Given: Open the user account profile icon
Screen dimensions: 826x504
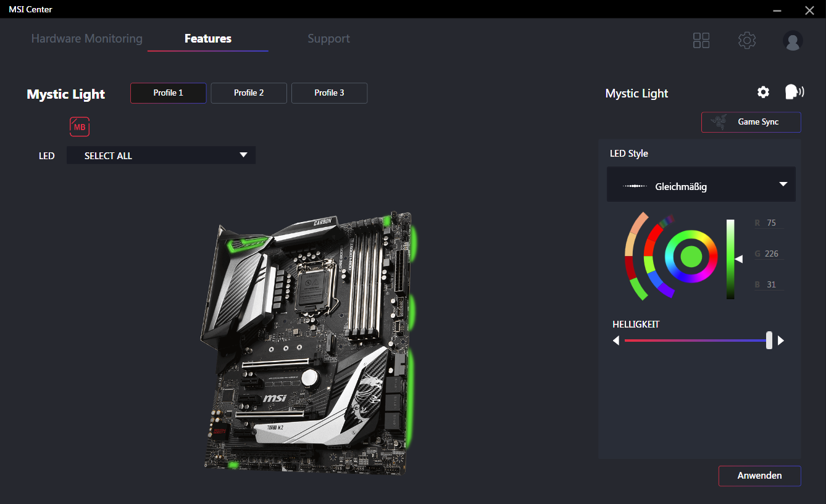Looking at the screenshot, I should click(x=793, y=41).
